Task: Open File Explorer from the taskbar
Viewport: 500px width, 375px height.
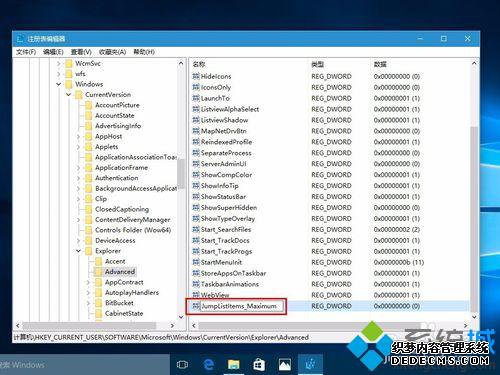Action: pyautogui.click(x=233, y=365)
